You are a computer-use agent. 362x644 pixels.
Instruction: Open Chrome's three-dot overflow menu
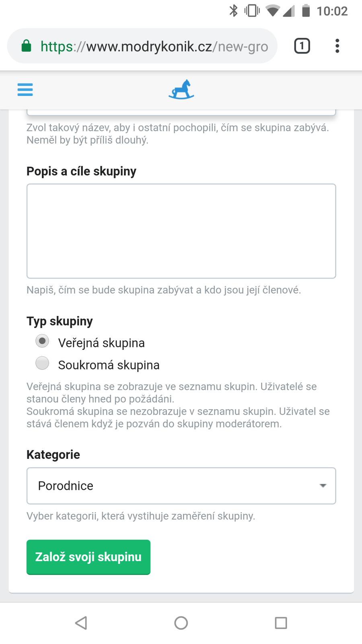337,46
